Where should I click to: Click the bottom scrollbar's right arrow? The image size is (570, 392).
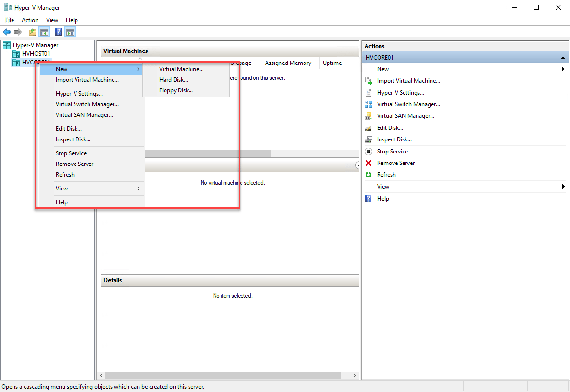click(x=355, y=375)
